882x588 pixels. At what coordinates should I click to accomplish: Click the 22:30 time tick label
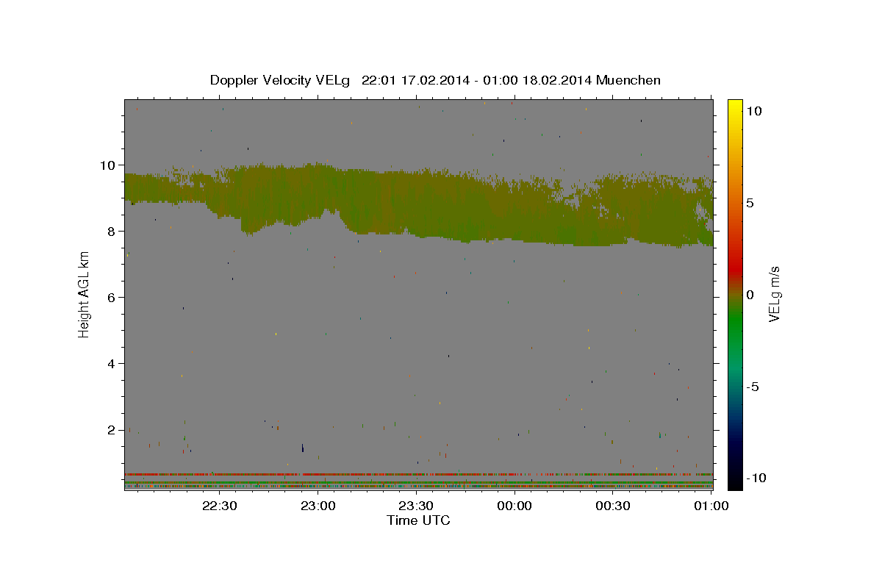click(x=220, y=506)
